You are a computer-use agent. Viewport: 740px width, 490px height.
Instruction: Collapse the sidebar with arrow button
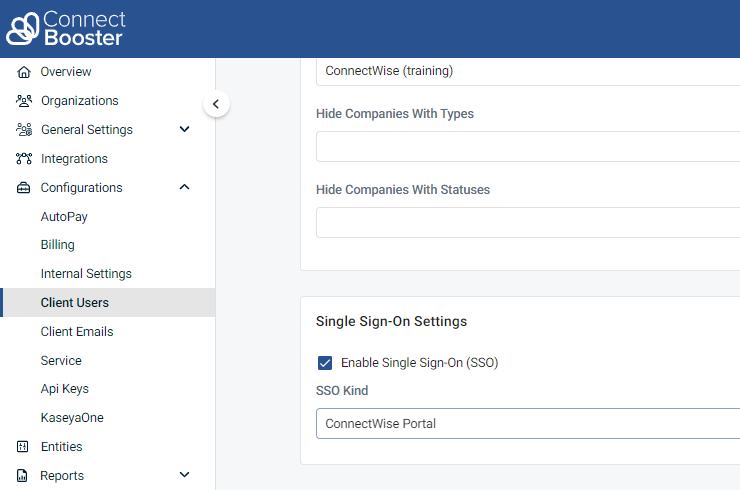[216, 104]
